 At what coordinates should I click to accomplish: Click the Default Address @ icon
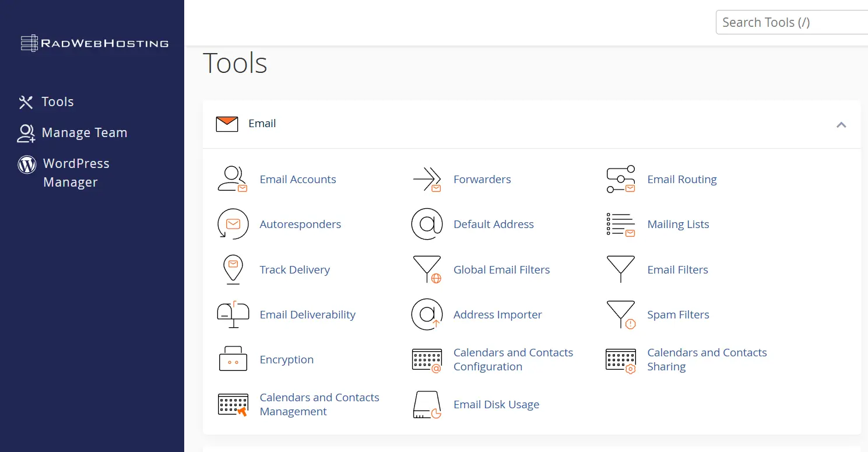[x=427, y=224]
